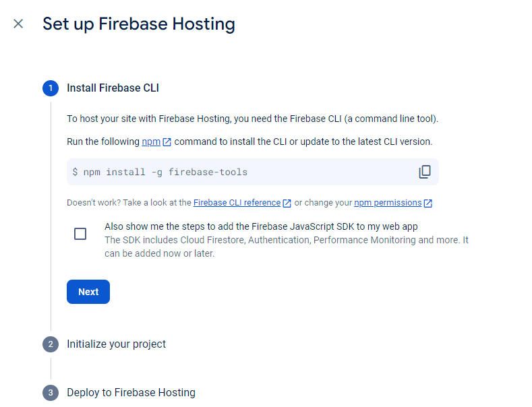Click external icon after Firebase CLI reference

(x=287, y=203)
